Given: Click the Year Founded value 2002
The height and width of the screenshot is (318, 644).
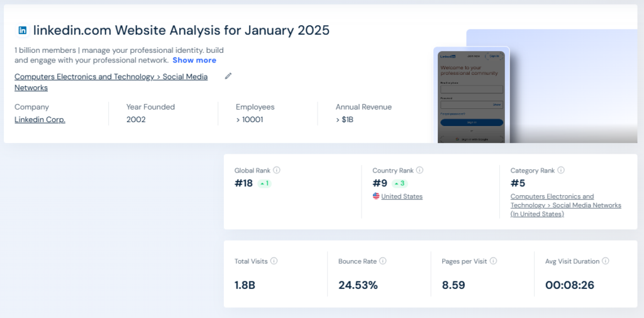Looking at the screenshot, I should [x=136, y=120].
